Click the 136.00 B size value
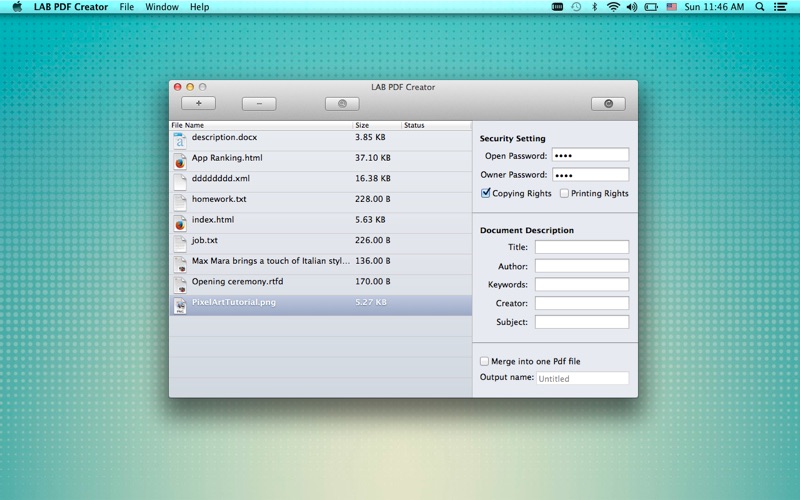800x500 pixels. 373,261
